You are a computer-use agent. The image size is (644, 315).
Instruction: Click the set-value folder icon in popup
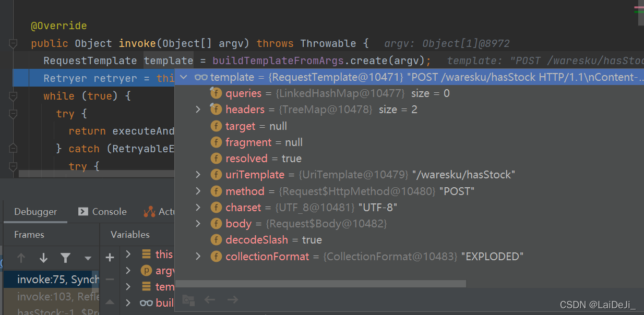(x=188, y=300)
